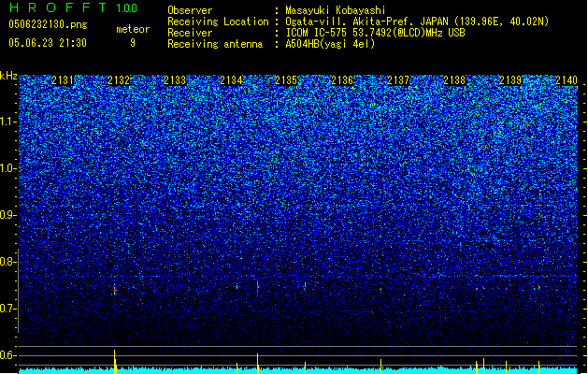588x374 pixels.
Task: Click the 2136 time marker
Action: coord(342,80)
